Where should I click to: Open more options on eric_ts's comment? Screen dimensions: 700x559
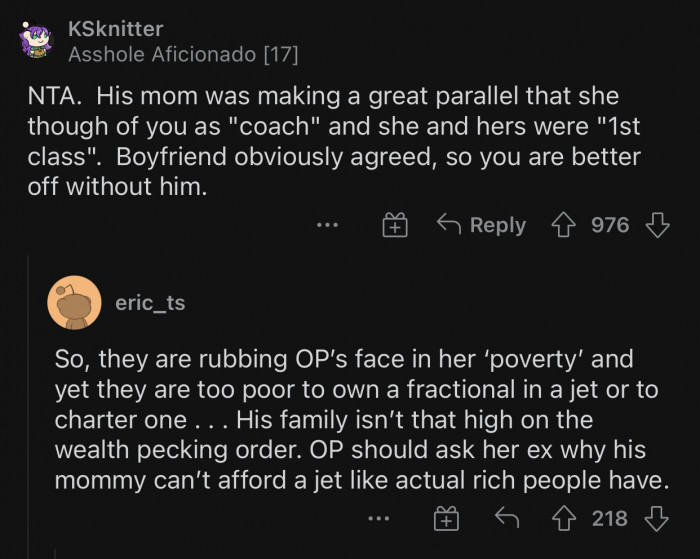(377, 518)
